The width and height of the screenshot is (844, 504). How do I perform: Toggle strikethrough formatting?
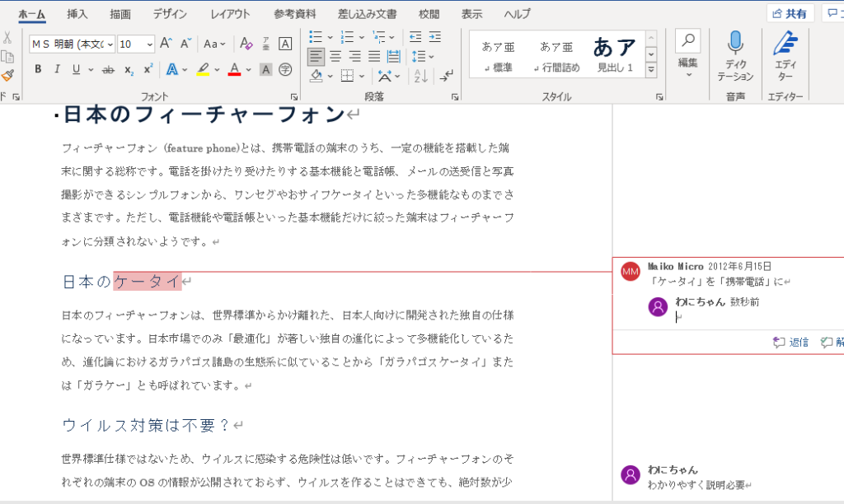[x=108, y=69]
